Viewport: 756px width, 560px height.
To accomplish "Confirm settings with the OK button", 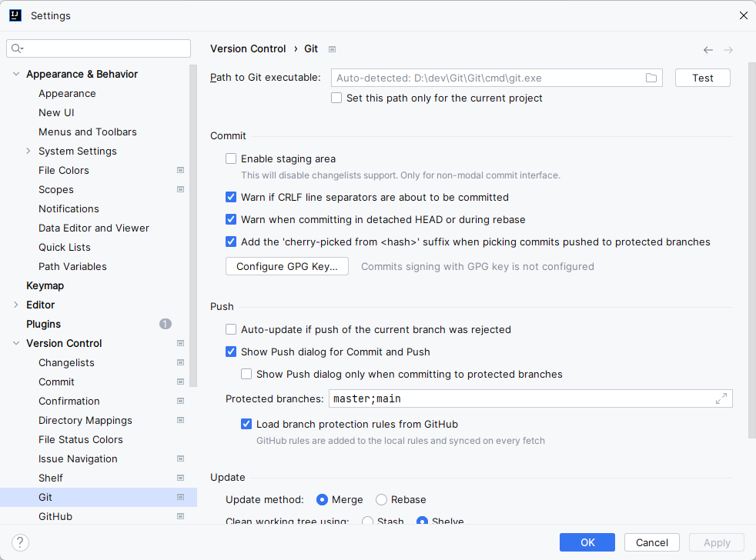I will tap(587, 542).
